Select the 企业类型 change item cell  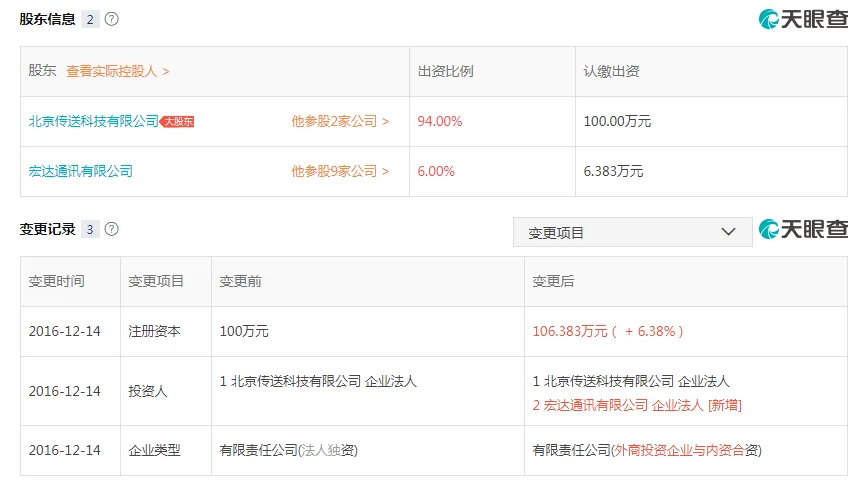click(x=154, y=450)
